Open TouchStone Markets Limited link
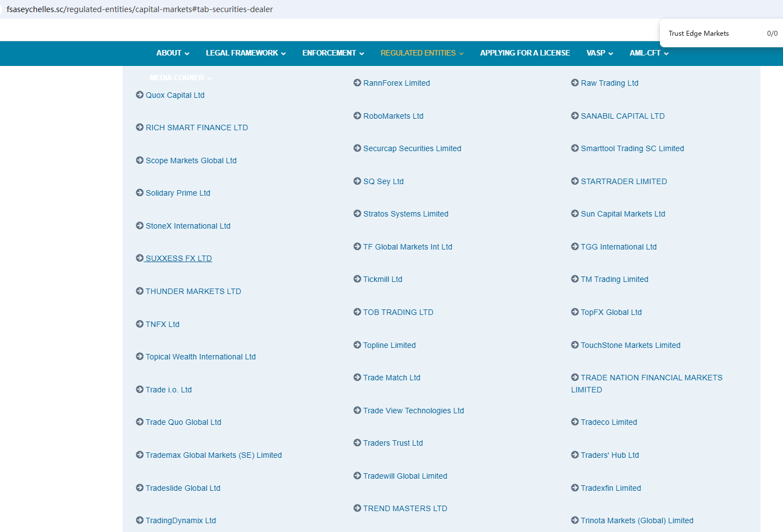Screen dimensions: 783x532 pyautogui.click(x=630, y=345)
